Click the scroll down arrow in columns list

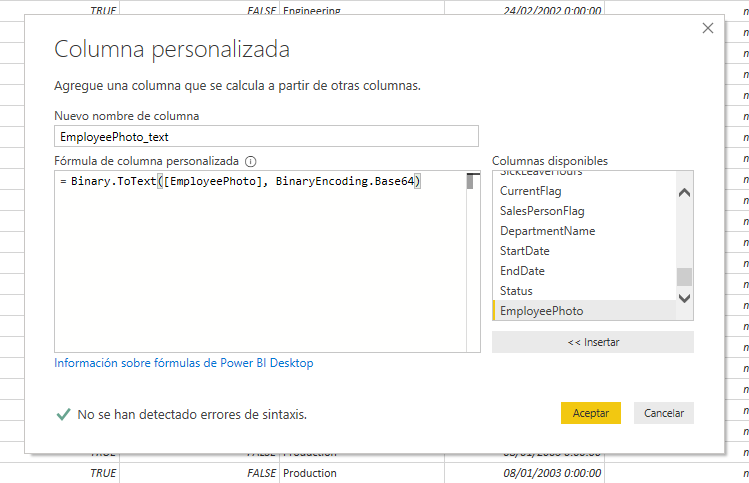click(684, 298)
